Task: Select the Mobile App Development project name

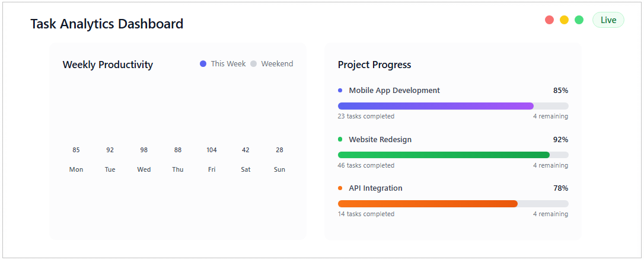Action: click(x=394, y=91)
